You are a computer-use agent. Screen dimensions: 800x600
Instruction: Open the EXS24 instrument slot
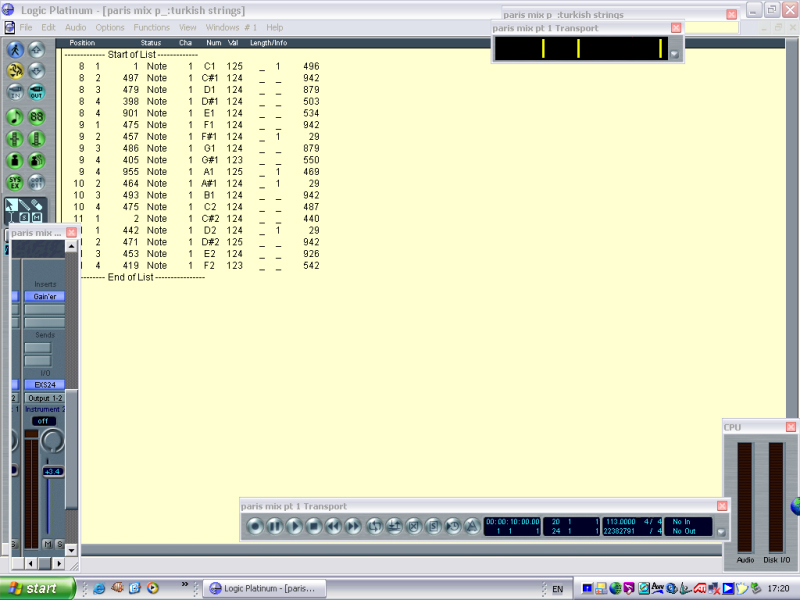44,384
